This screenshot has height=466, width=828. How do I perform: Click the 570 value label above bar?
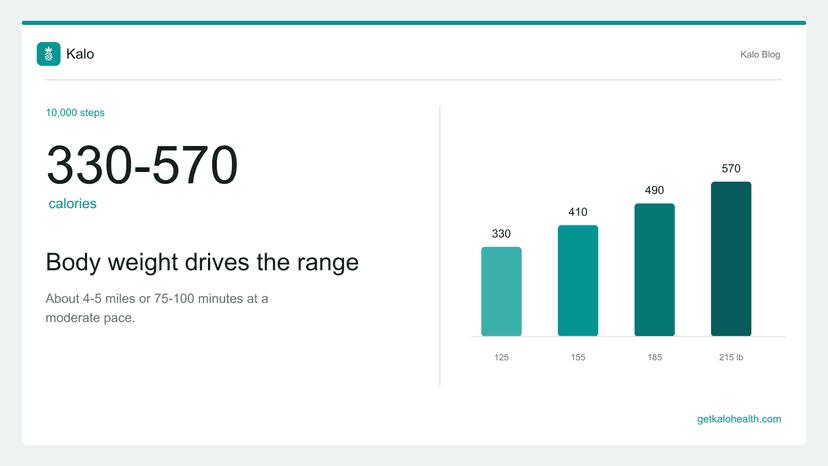[x=731, y=169]
